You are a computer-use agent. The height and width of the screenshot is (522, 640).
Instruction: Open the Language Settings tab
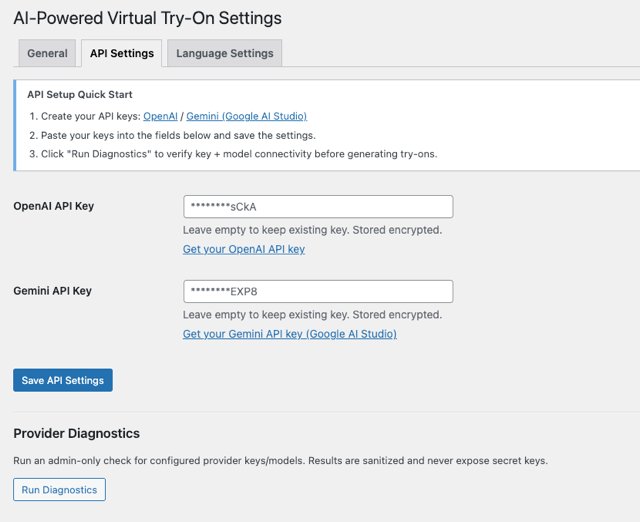pyautogui.click(x=224, y=53)
